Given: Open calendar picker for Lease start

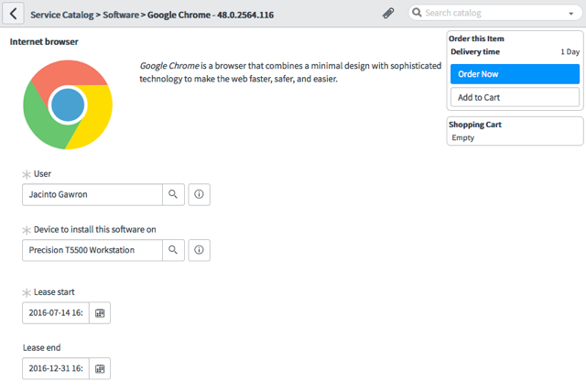Looking at the screenshot, I should [100, 313].
